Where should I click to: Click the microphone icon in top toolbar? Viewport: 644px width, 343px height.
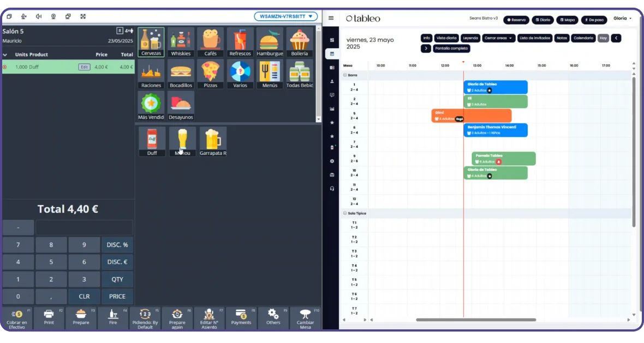click(x=24, y=16)
